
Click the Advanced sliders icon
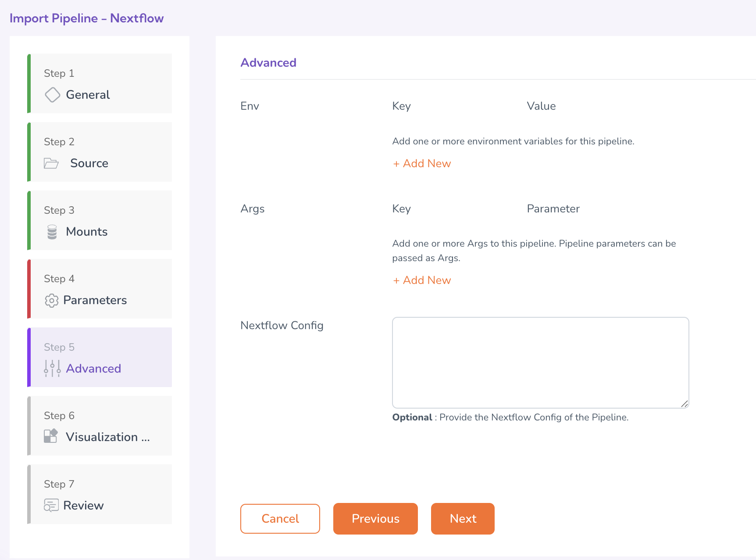[52, 369]
